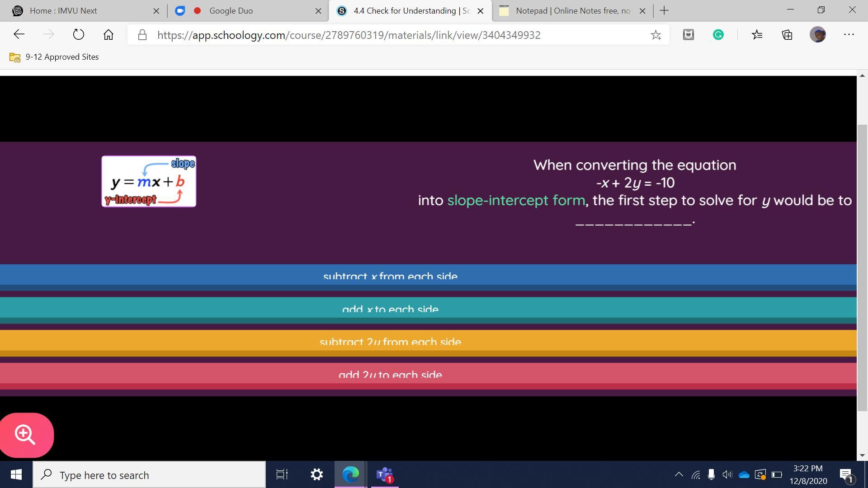
Task: Open Collections in the toolbar
Action: pyautogui.click(x=787, y=35)
